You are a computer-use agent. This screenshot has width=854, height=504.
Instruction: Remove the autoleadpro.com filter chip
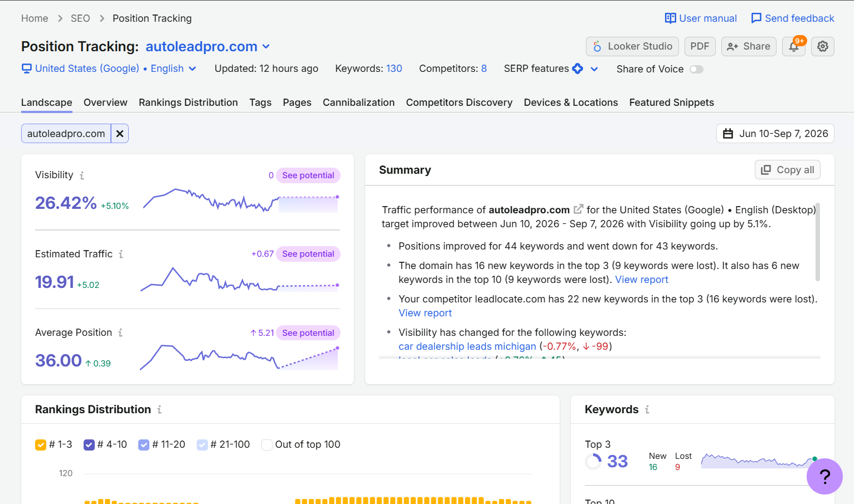tap(120, 134)
